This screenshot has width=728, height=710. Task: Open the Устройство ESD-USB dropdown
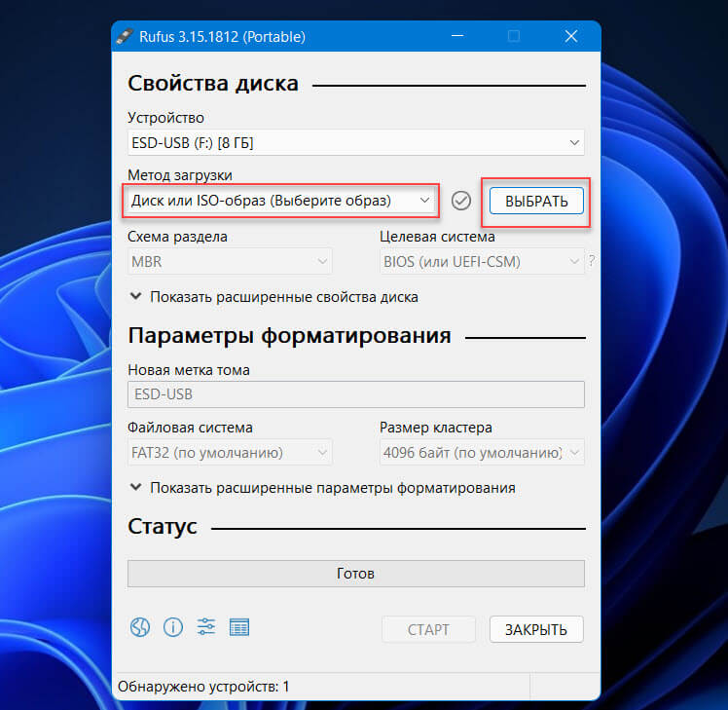[x=355, y=142]
